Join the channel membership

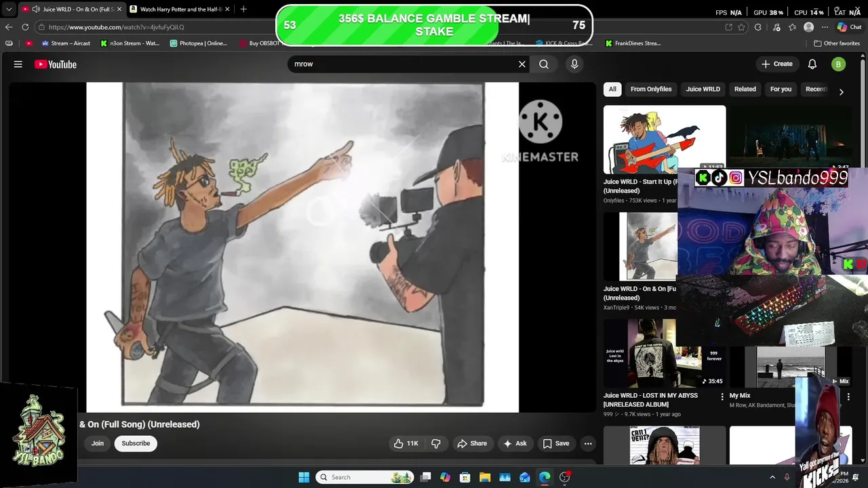pos(98,443)
